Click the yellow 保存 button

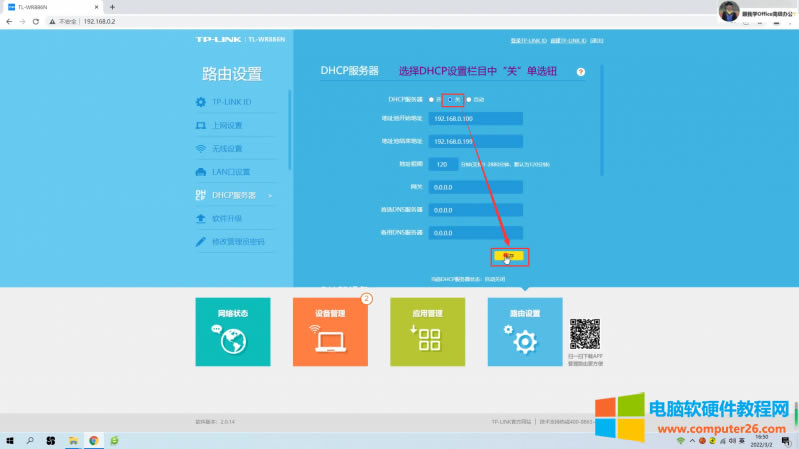tap(509, 256)
